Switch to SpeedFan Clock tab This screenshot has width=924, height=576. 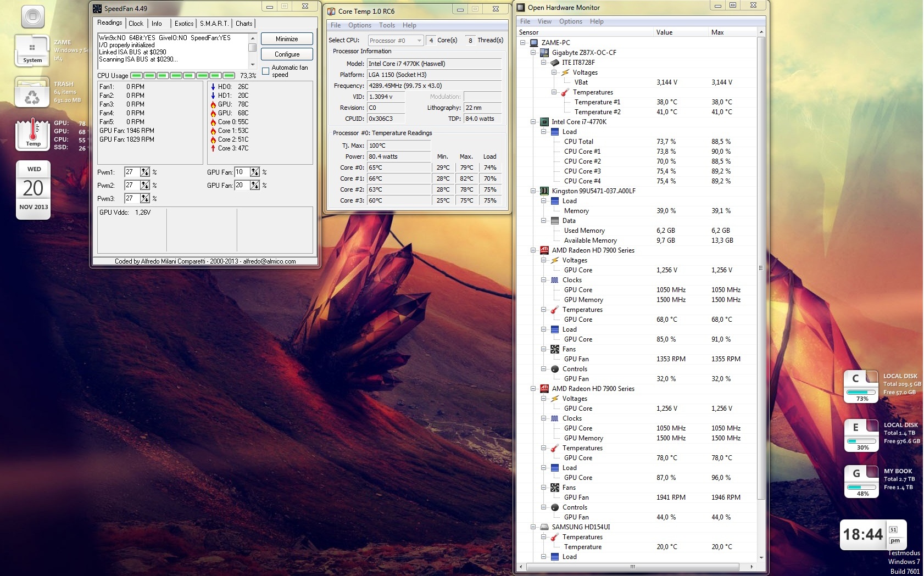point(136,24)
